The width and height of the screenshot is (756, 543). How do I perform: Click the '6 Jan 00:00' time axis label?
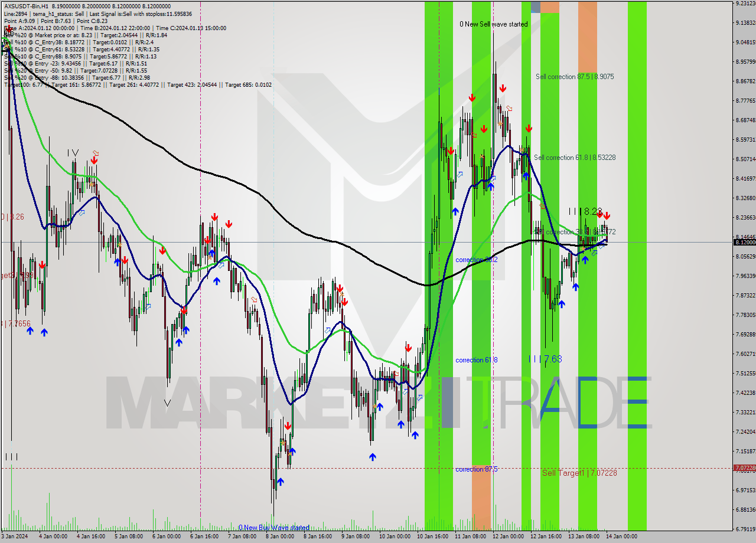point(166,537)
